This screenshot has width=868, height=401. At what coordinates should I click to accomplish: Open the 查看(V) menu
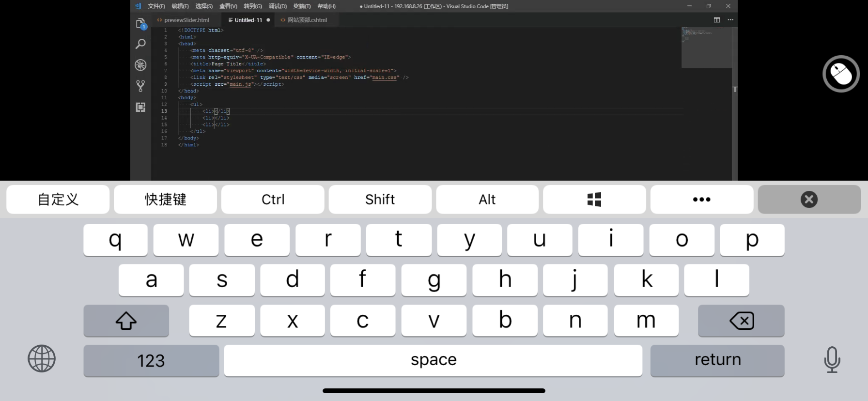(228, 6)
